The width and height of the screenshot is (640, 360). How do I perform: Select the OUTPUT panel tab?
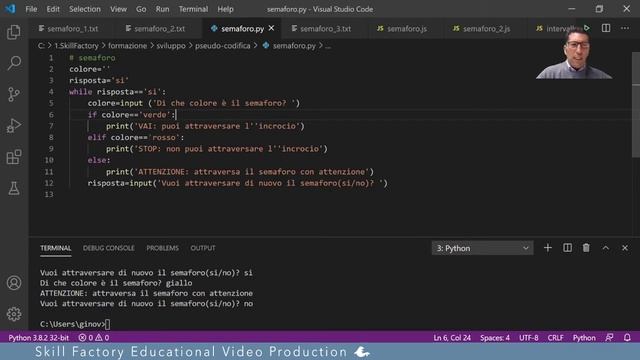(203, 248)
